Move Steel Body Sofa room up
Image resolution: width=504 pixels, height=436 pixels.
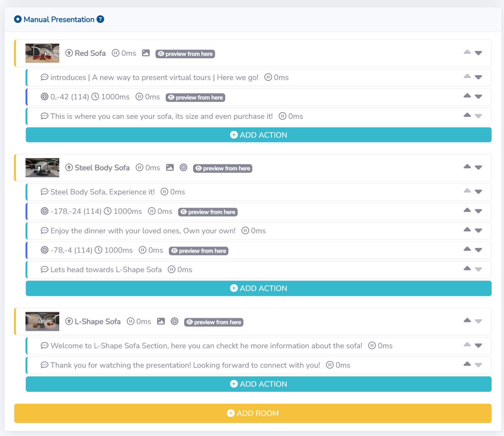click(467, 166)
